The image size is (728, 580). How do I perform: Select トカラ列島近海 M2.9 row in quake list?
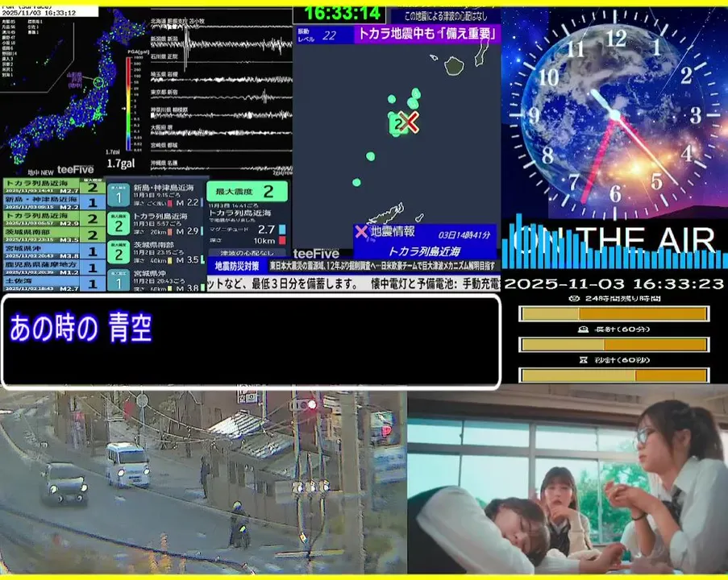point(54,218)
